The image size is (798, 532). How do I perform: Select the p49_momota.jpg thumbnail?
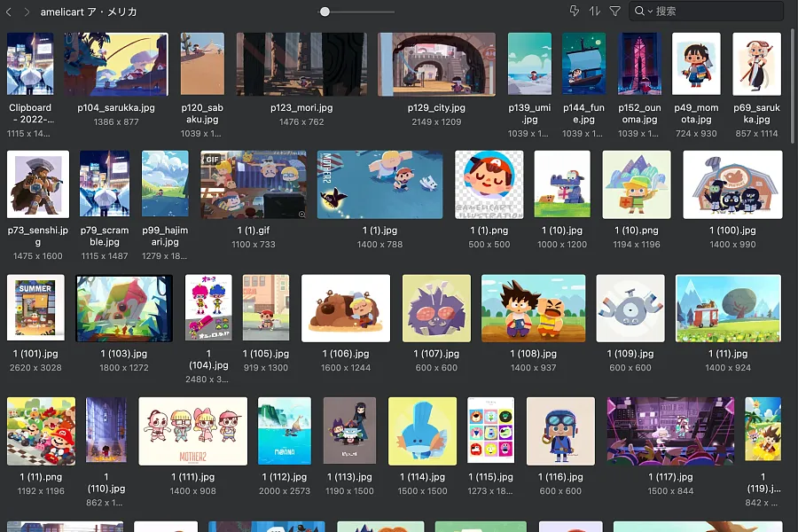tap(696, 64)
